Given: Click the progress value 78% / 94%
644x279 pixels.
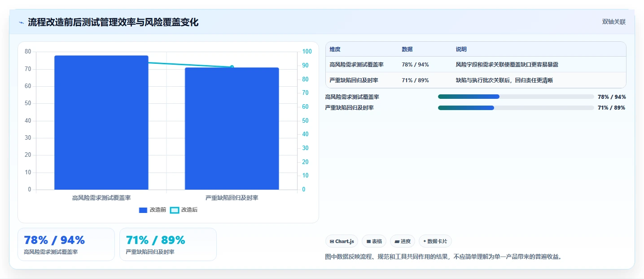Looking at the screenshot, I should click(x=612, y=97).
